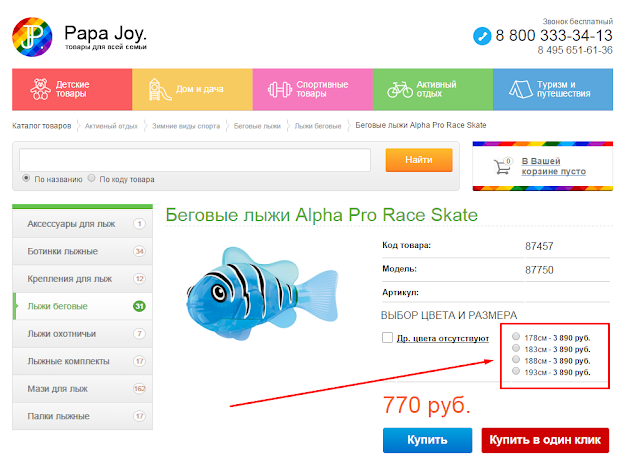640x473 pixels.
Task: Open the Детские товары category
Action: pos(72,89)
